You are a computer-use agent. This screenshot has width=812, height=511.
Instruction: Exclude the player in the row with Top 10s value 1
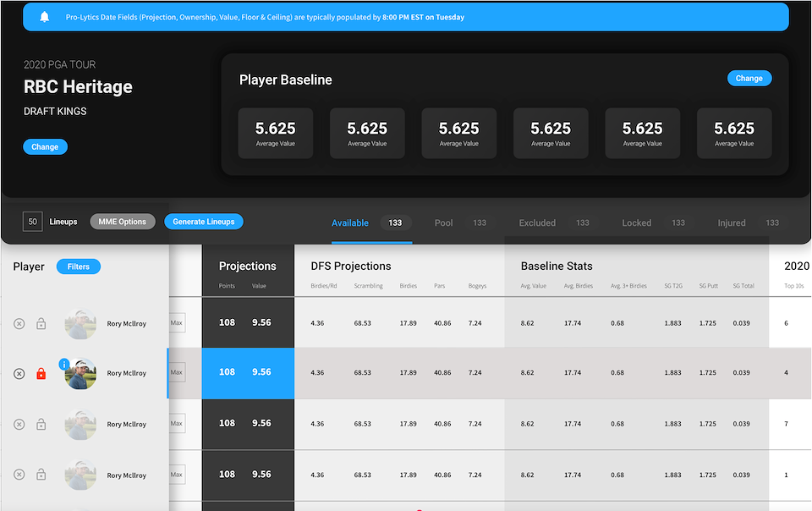pos(19,475)
